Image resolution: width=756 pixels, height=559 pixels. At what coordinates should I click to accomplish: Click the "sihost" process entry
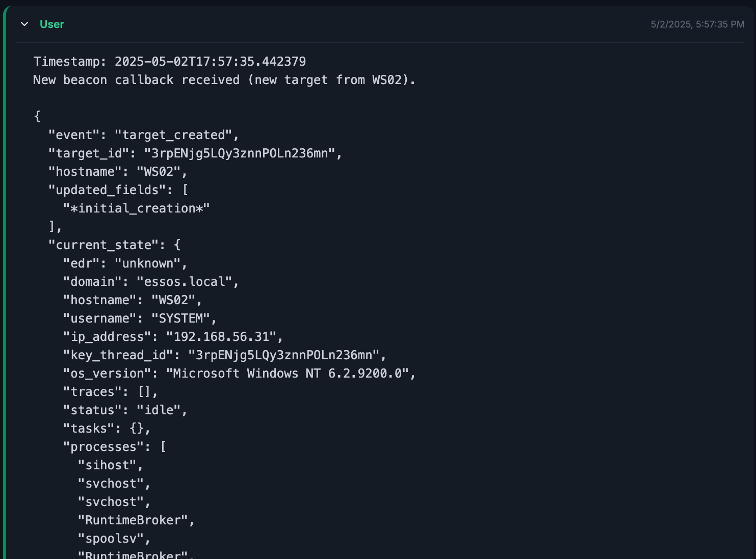coord(107,465)
